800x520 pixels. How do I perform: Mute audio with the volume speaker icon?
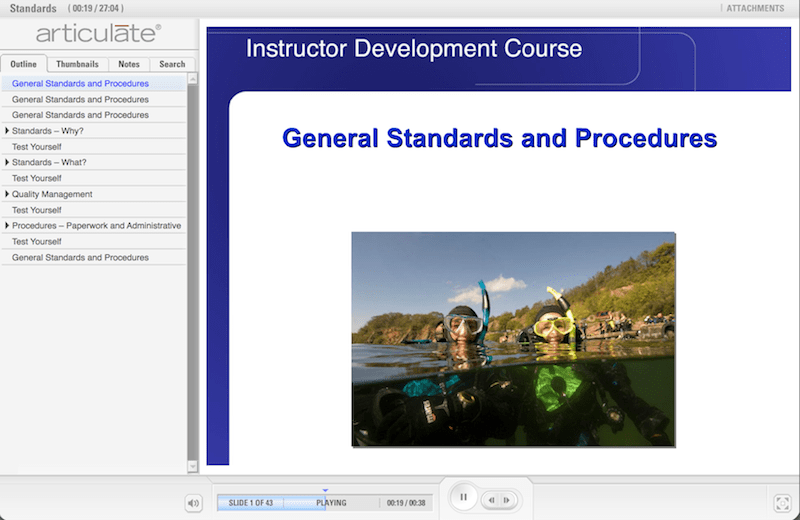193,503
